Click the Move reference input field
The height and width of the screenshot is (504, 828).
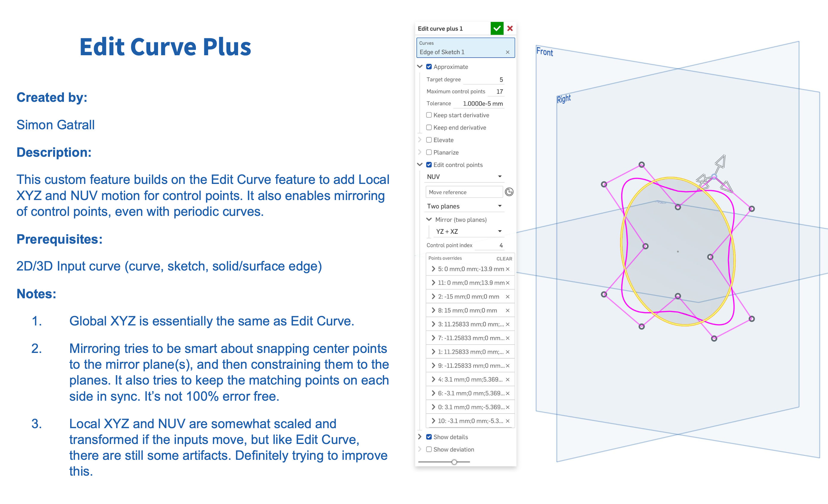[464, 192]
